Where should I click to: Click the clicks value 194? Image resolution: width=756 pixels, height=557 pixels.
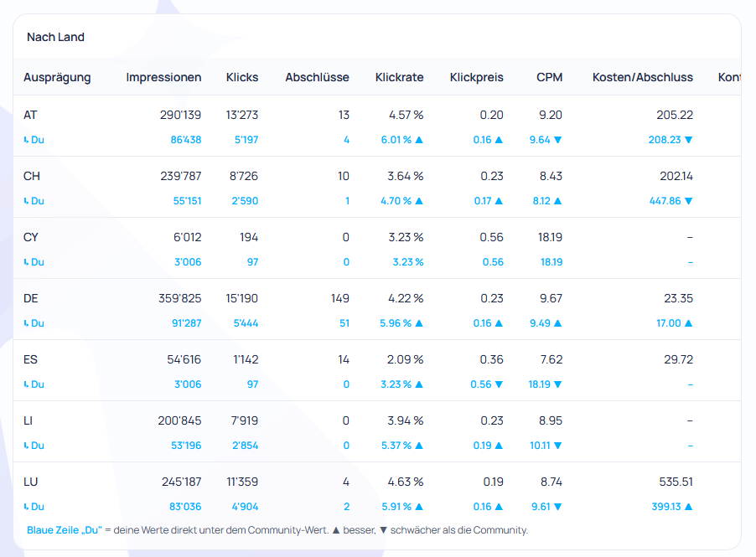[x=249, y=238]
